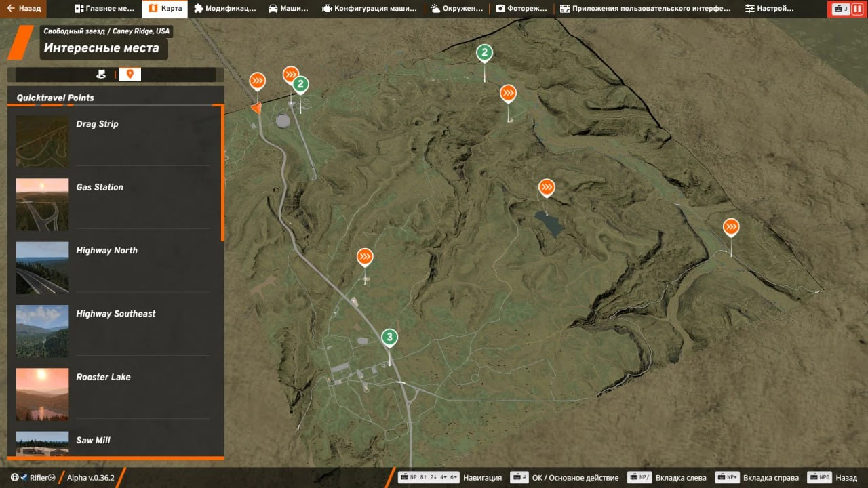This screenshot has width=868, height=488.
Task: Open the Окружение environment tab
Action: coord(457,9)
